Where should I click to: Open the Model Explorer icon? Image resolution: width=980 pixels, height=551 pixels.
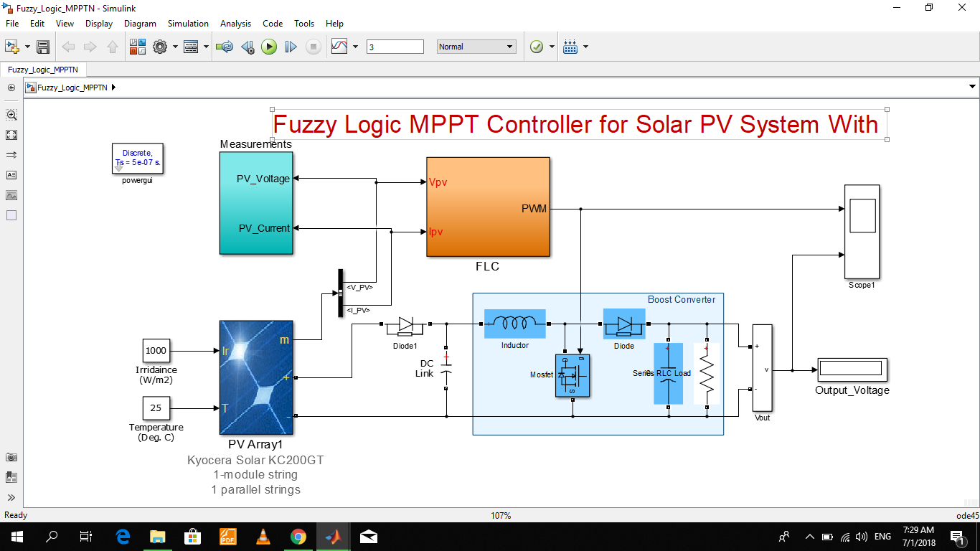(x=191, y=47)
